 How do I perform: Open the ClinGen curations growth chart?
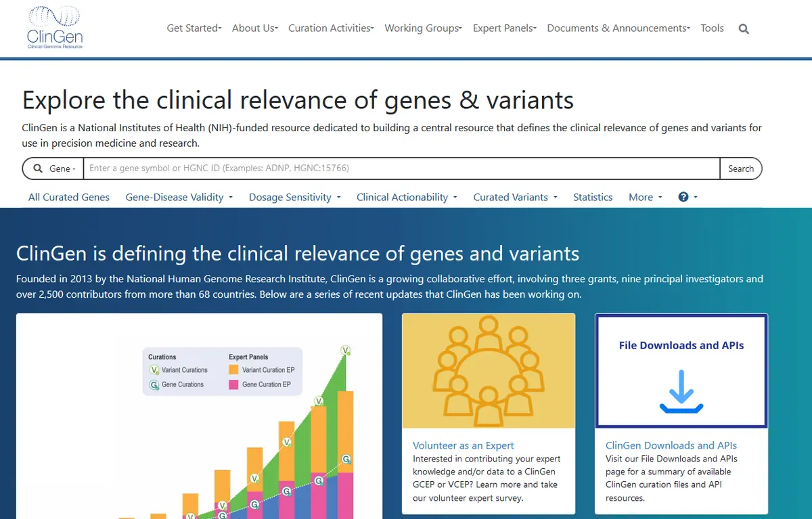coord(199,416)
